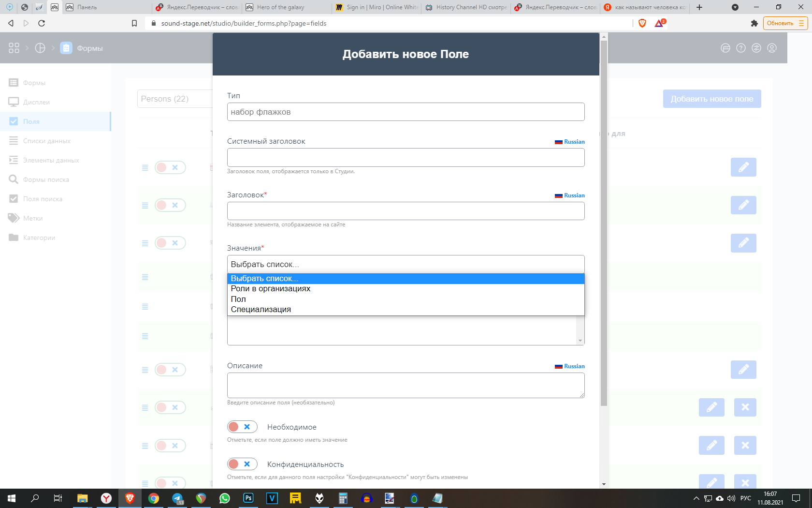
Task: Pick the Пол option from dropdown
Action: coord(238,299)
